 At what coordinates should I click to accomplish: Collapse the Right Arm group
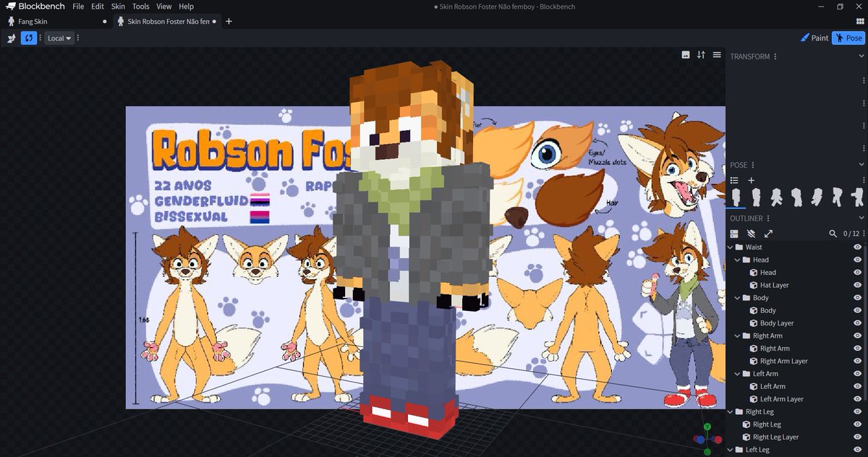click(738, 336)
